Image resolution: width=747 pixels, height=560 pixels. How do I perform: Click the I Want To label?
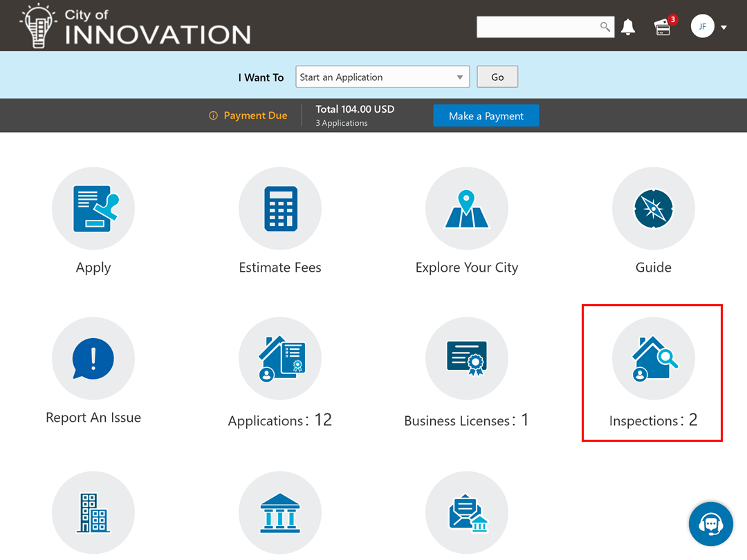point(261,77)
